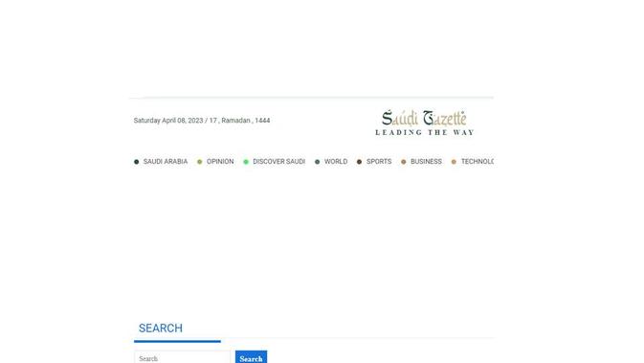Click the tan bullet beside TECHNOLOGY

coord(454,162)
